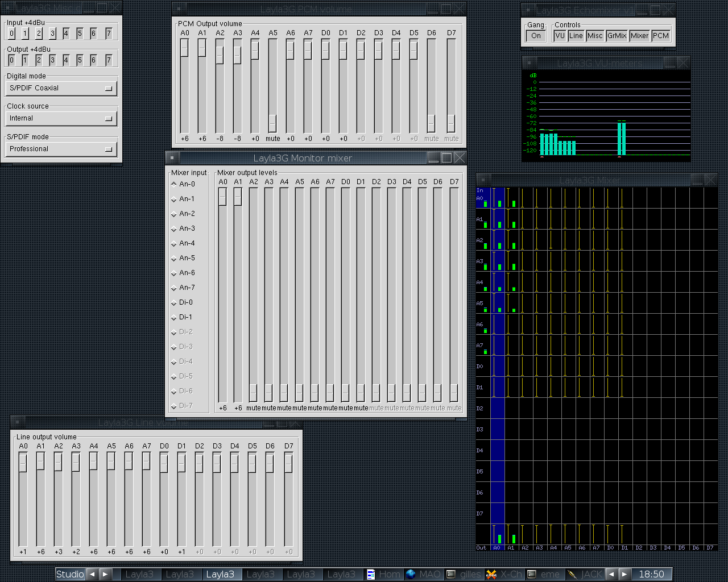Screen dimensions: 728x582
Task: Click the MAO globe icon in taskbar
Action: coord(411,574)
